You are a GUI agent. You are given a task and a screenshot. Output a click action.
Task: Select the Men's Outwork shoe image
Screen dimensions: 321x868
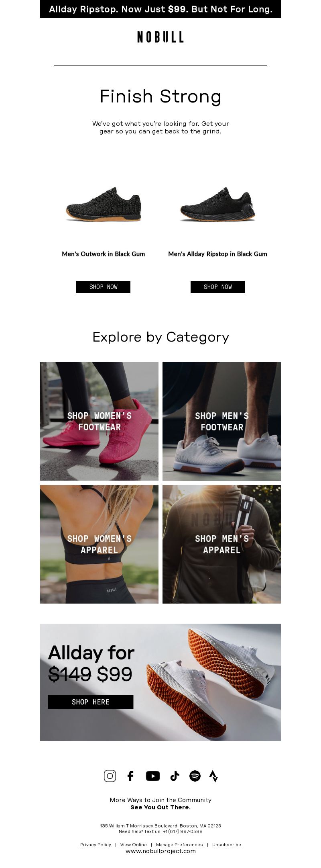click(x=103, y=204)
